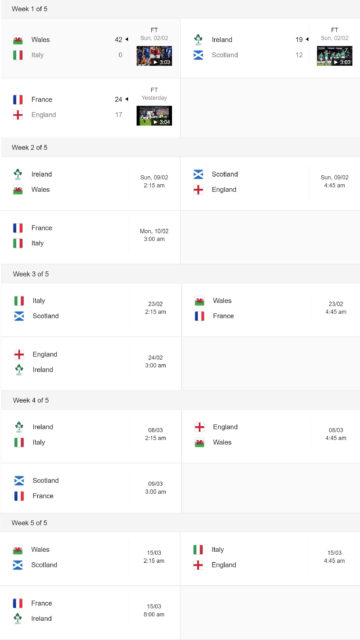The width and height of the screenshot is (360, 640).
Task: Open Ireland vs Italy 08/03 fixture
Action: point(91,436)
